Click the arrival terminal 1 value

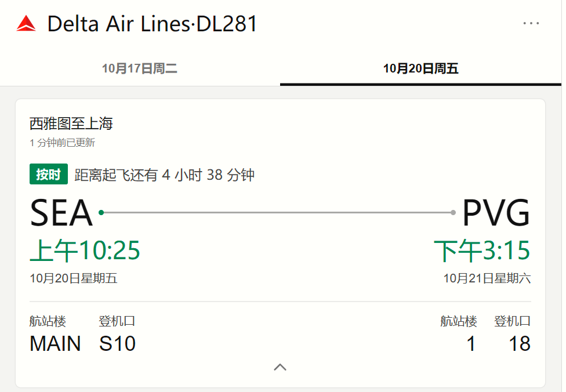[471, 343]
